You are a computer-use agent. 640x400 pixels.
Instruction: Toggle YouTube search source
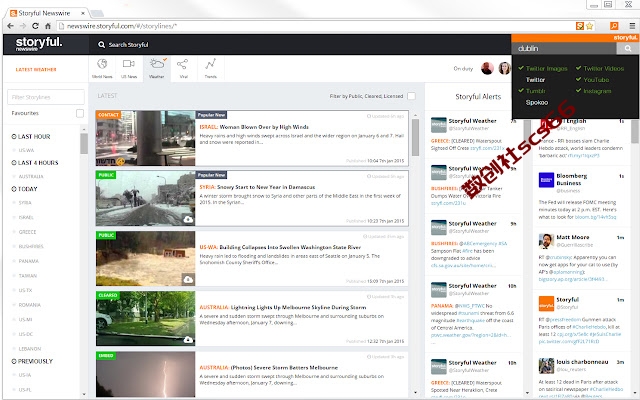[x=592, y=80]
